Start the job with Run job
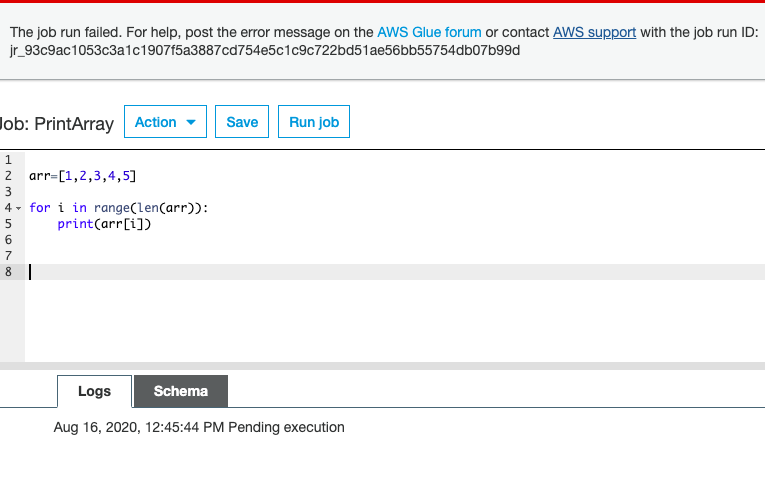 pos(314,122)
